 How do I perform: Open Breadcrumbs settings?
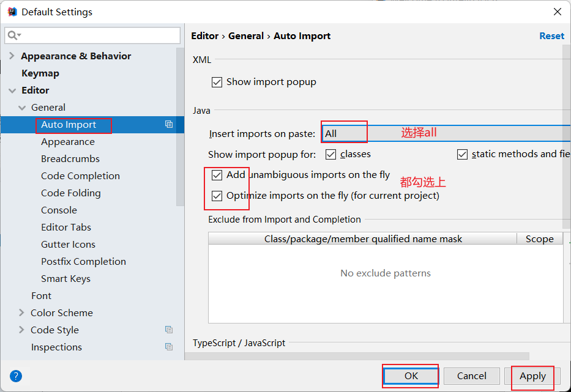pyautogui.click(x=70, y=158)
